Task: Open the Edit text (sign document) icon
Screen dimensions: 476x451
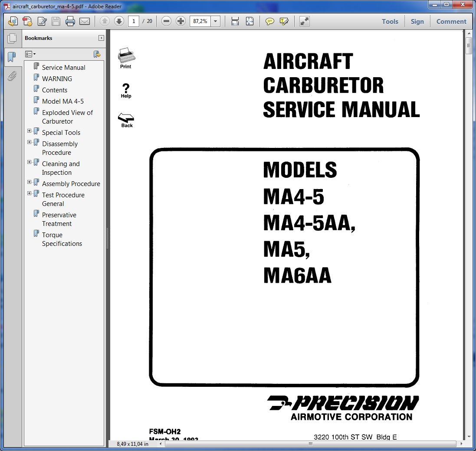Action: 42,21
